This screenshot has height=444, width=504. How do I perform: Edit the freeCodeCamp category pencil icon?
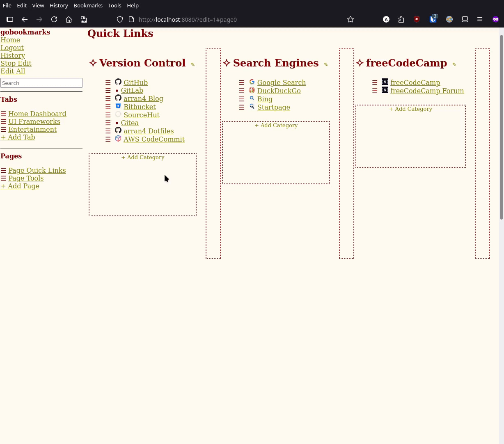click(454, 64)
